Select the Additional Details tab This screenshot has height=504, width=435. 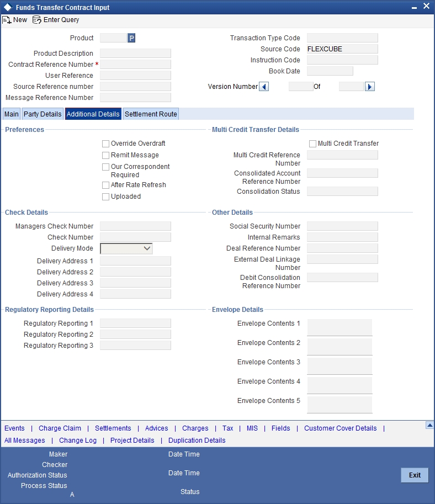(93, 114)
